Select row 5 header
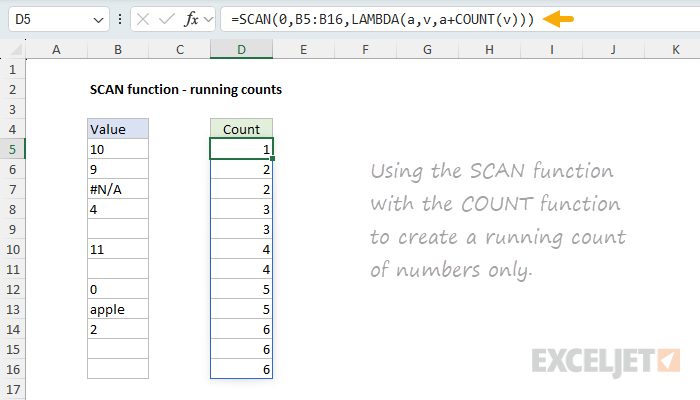This screenshot has width=700, height=400. 13,149
